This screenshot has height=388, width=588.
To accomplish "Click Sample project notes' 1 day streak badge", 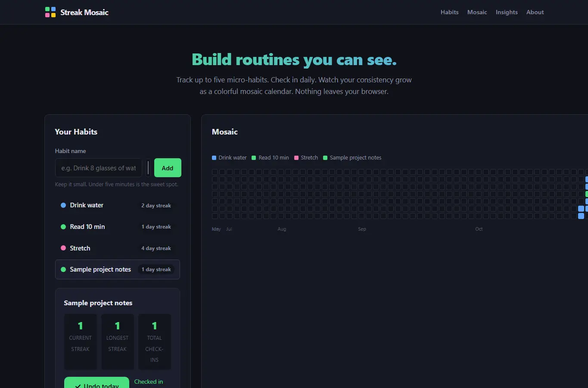I will [x=156, y=269].
